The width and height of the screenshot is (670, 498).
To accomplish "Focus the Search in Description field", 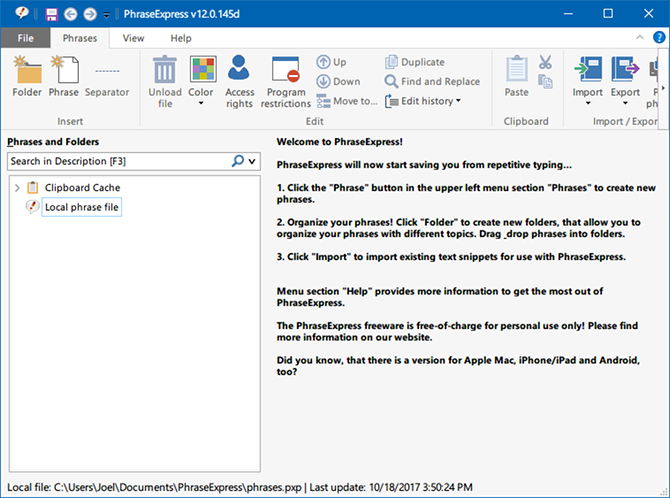I will pyautogui.click(x=120, y=161).
